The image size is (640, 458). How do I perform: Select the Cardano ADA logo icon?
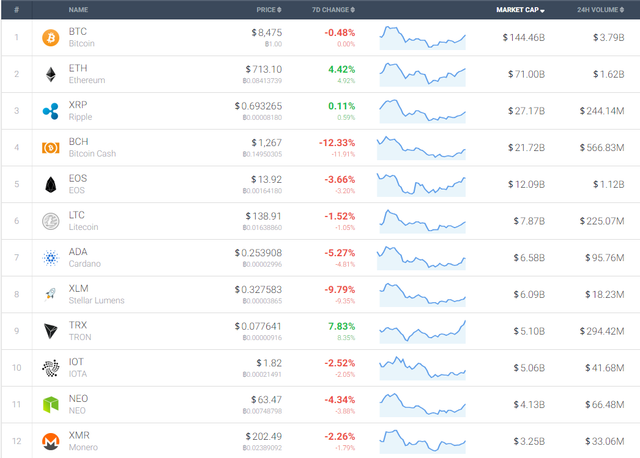(50, 258)
